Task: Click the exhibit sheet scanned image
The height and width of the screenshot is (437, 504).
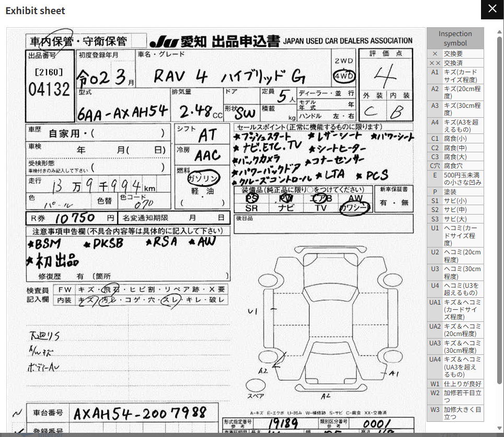Action: coord(216,230)
